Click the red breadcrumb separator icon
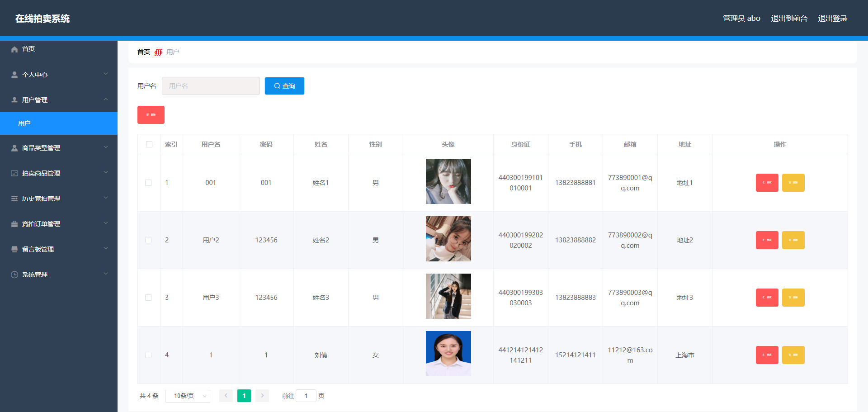Image resolution: width=868 pixels, height=412 pixels. coord(158,52)
